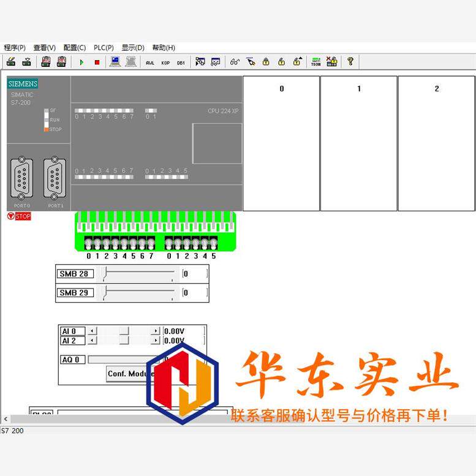The width and height of the screenshot is (476, 476).
Task: Open the 显示(D) menu
Action: (x=133, y=48)
